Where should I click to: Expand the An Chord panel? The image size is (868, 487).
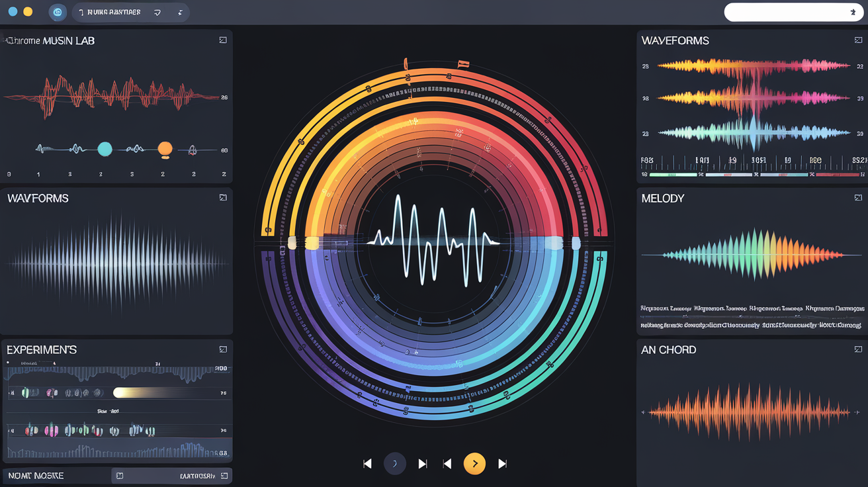pyautogui.click(x=858, y=349)
